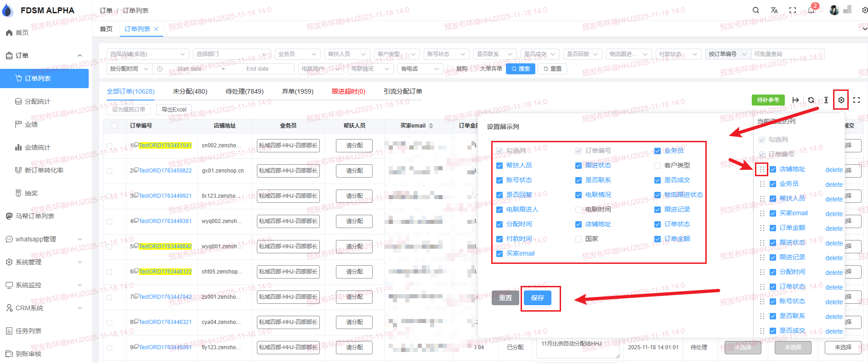Open the notification bell icon
Image resolution: width=868 pixels, height=363 pixels.
[x=811, y=10]
